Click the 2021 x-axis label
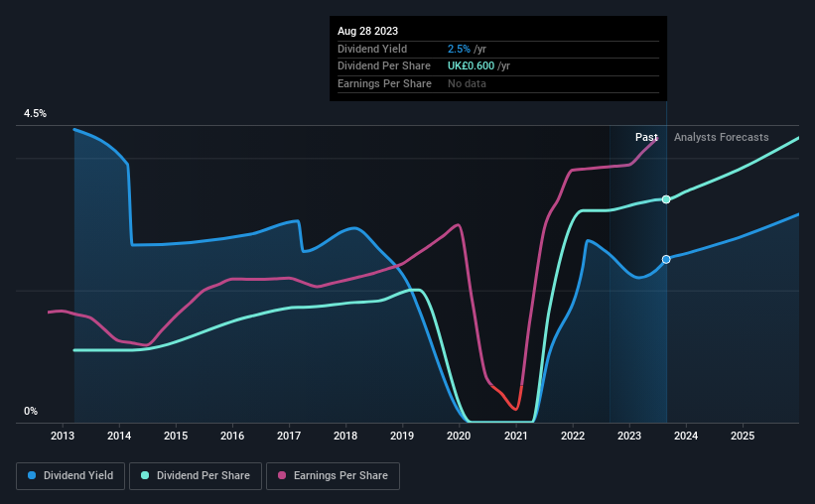 click(x=516, y=436)
